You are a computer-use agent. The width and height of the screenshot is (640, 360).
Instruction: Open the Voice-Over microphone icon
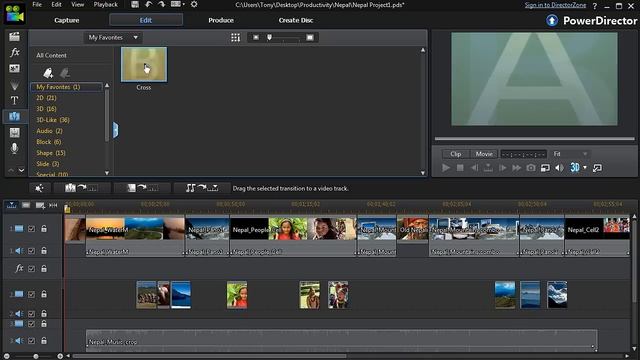pos(14,148)
